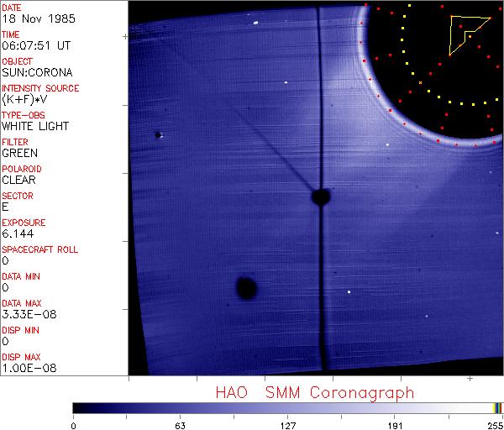The height and width of the screenshot is (430, 504).
Task: Click the bright white star near the image top
Action: [255, 24]
